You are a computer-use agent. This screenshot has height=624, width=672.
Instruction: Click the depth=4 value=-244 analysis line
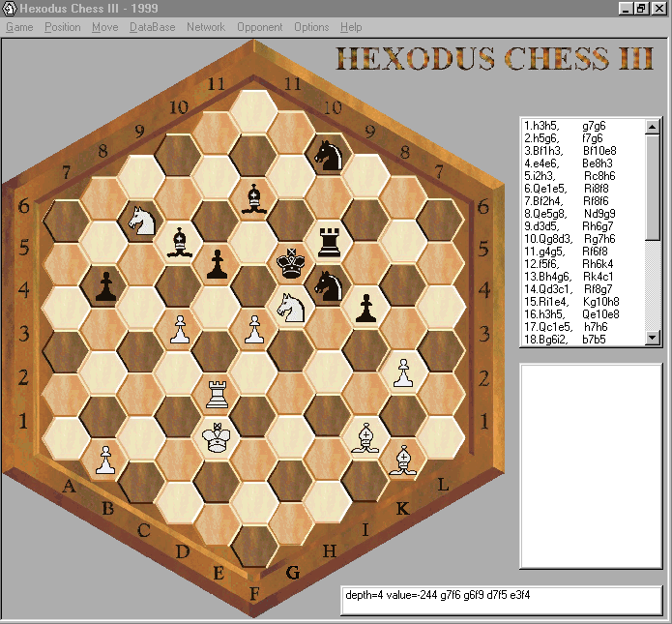click(x=438, y=595)
